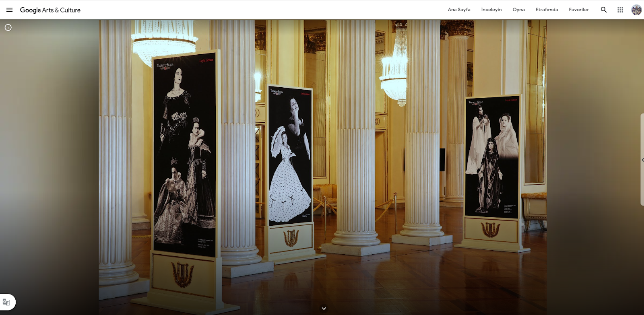Click the right exhibition poster panel
This screenshot has width=644, height=315.
pyautogui.click(x=492, y=157)
